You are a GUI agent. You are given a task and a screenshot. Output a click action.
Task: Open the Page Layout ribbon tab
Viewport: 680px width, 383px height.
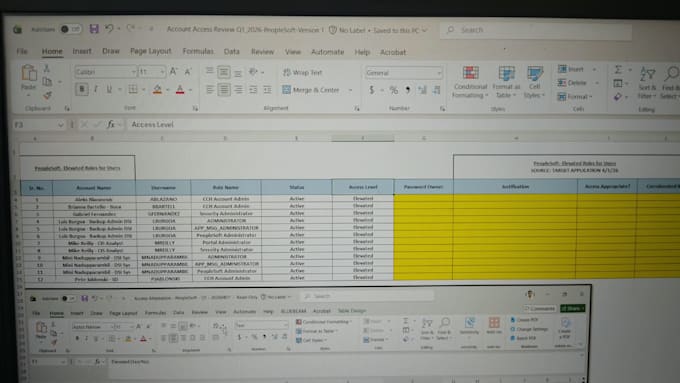coord(150,51)
